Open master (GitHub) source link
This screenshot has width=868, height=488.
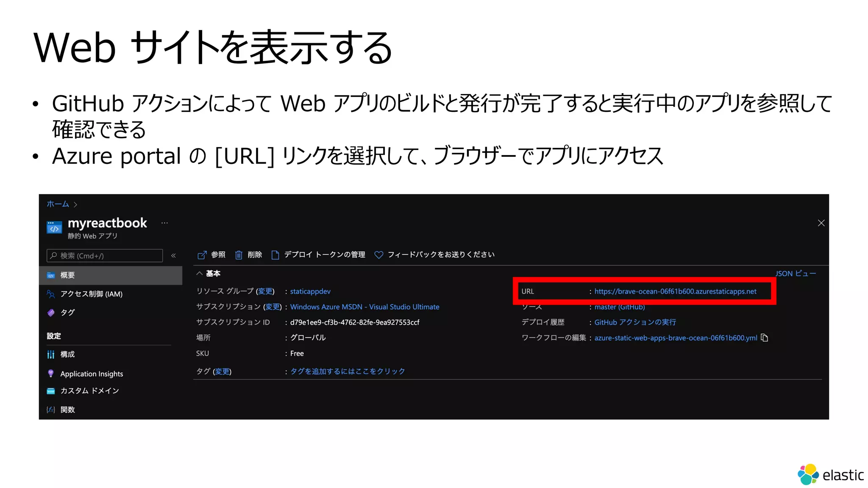coord(619,307)
